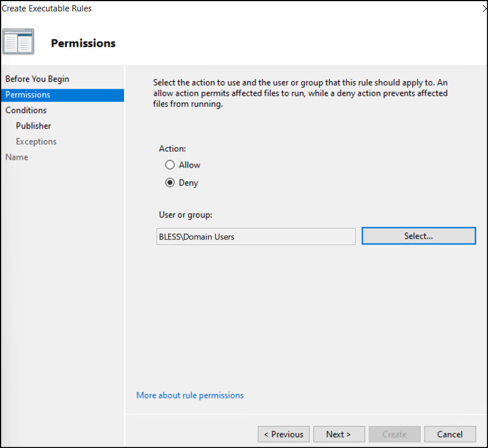
Task: Click the Select... button
Action: pos(419,235)
